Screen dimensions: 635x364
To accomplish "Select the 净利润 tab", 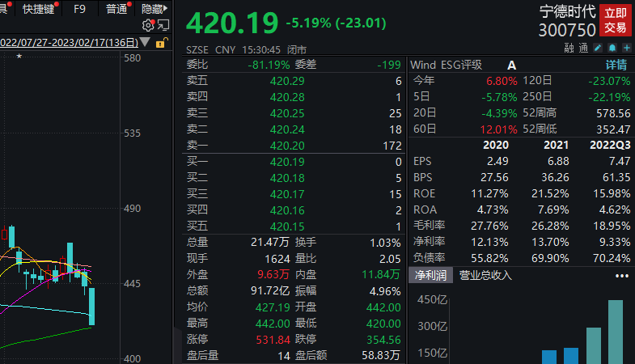I will (x=430, y=275).
